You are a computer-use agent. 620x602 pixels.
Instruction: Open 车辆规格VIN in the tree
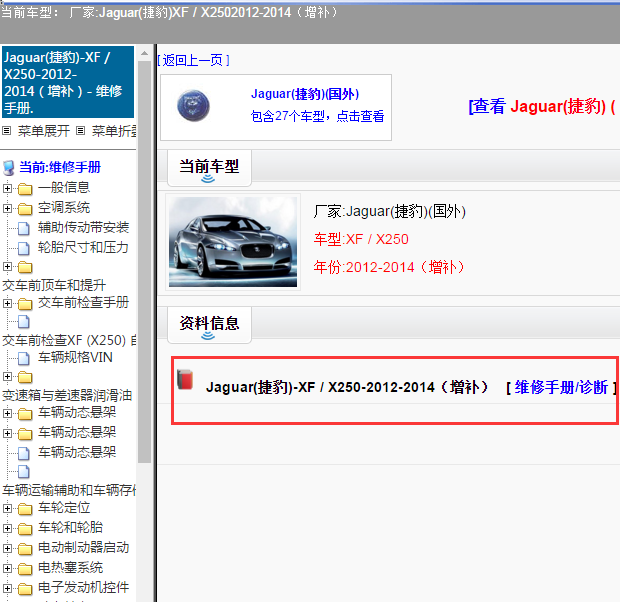(x=75, y=358)
